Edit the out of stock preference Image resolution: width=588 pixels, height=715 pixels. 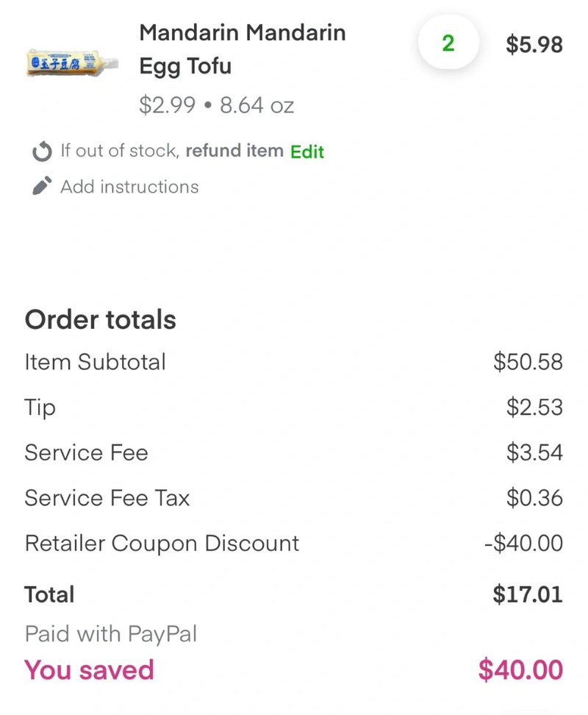307,152
